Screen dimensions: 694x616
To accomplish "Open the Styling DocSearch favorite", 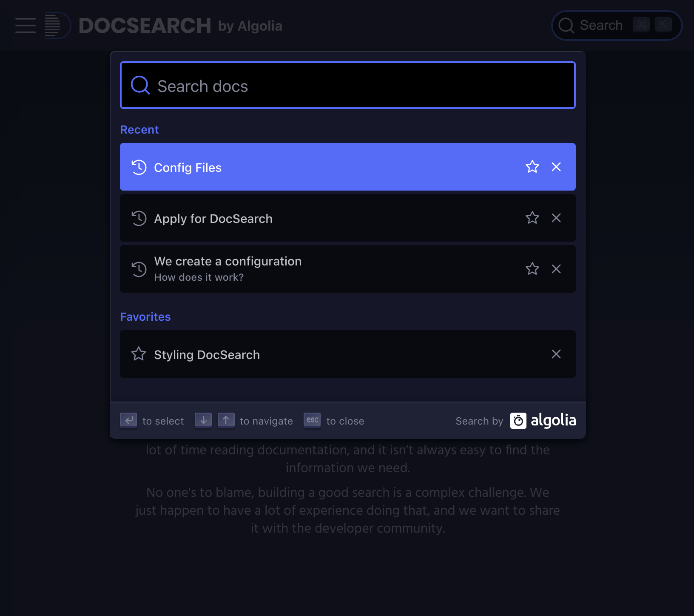I will pyautogui.click(x=348, y=354).
